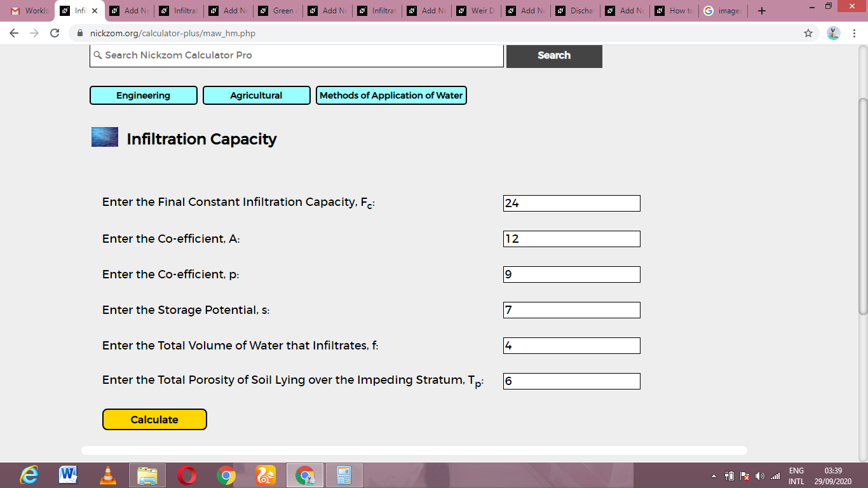Switch to the Weir D tab
Viewport: 868px width, 488px height.
(x=475, y=11)
